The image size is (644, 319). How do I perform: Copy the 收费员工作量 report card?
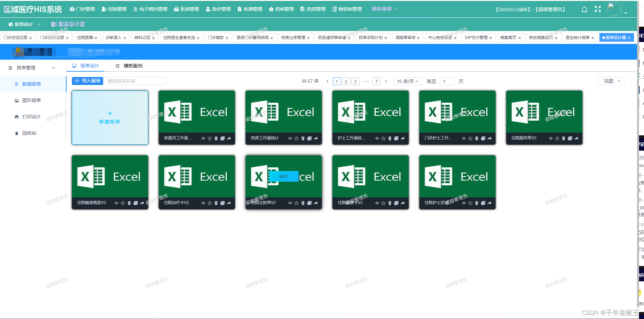[223, 138]
